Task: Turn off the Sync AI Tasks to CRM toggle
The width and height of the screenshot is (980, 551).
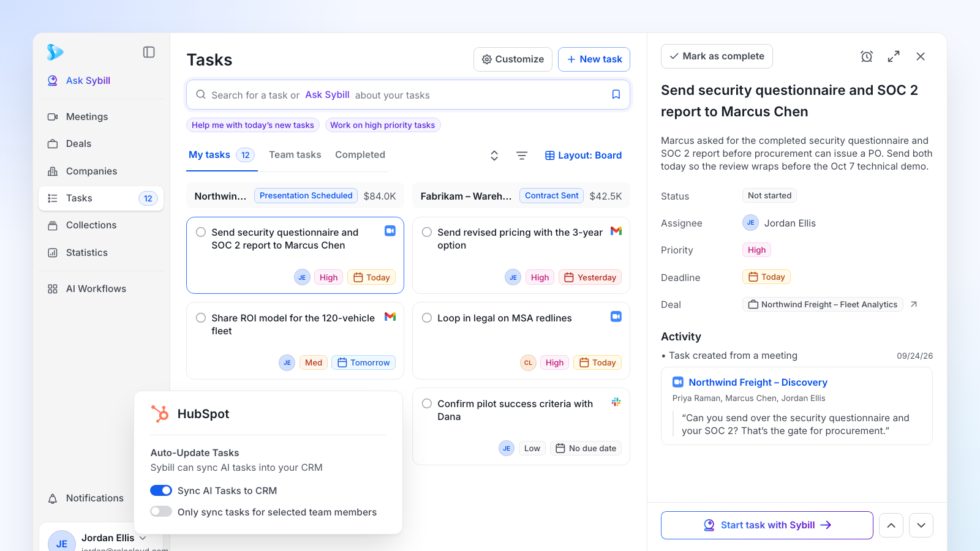Action: [x=161, y=490]
